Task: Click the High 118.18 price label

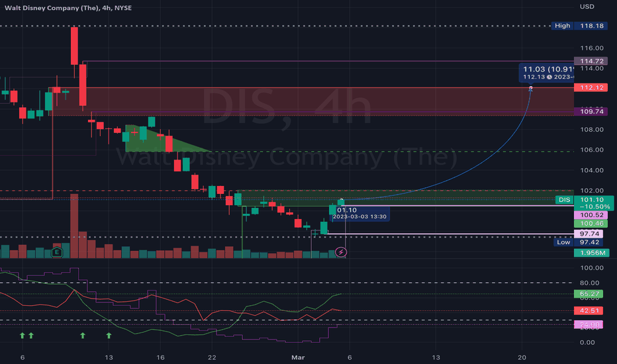Action: [579, 26]
